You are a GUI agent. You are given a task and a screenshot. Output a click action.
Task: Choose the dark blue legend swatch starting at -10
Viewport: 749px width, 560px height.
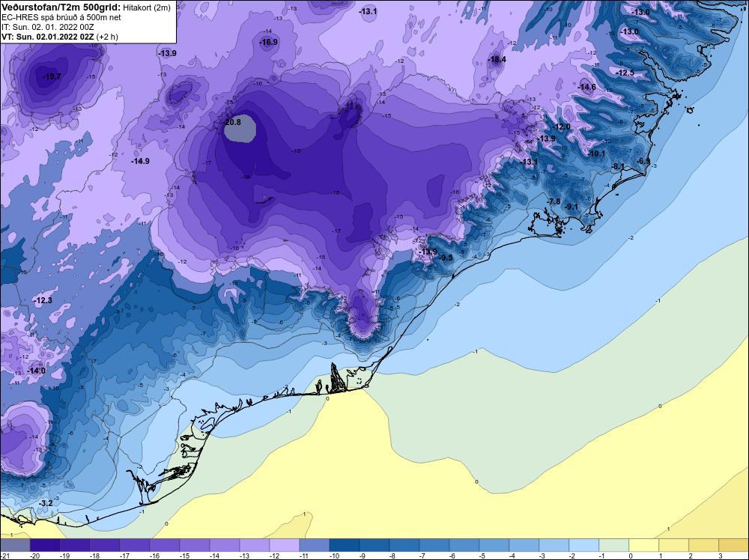pos(345,545)
